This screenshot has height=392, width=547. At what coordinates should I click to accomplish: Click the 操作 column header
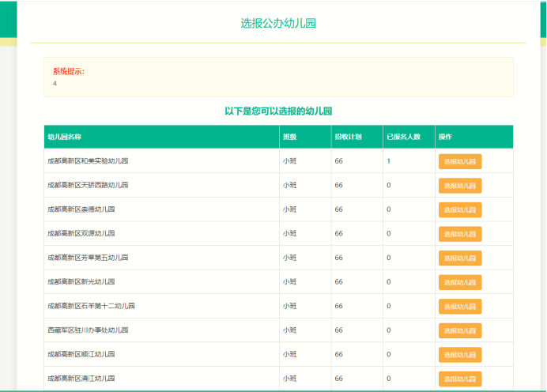click(x=446, y=137)
